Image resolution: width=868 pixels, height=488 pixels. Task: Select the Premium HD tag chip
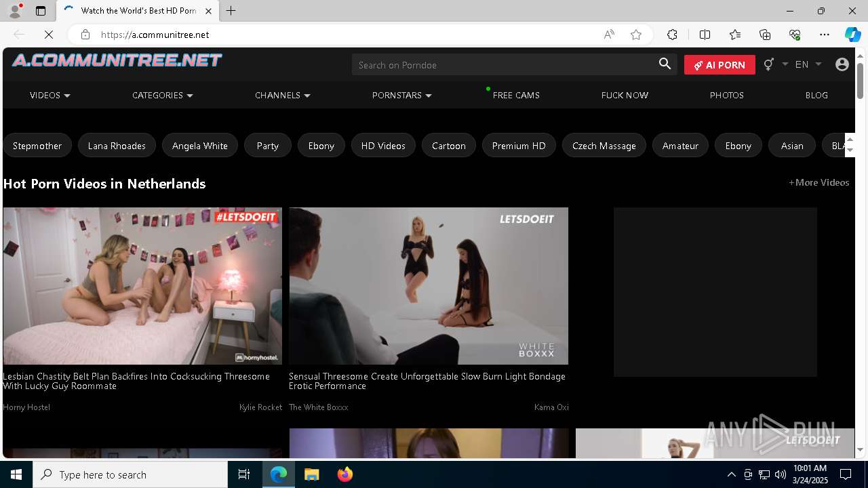pyautogui.click(x=519, y=146)
